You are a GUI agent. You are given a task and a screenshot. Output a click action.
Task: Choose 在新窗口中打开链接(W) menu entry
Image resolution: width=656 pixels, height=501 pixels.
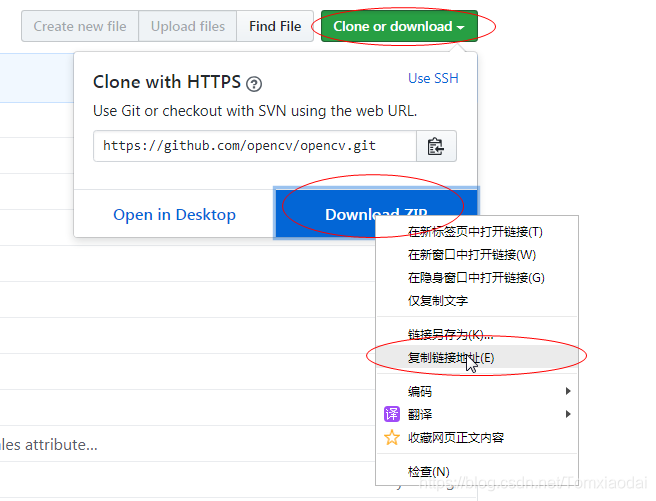tap(477, 255)
